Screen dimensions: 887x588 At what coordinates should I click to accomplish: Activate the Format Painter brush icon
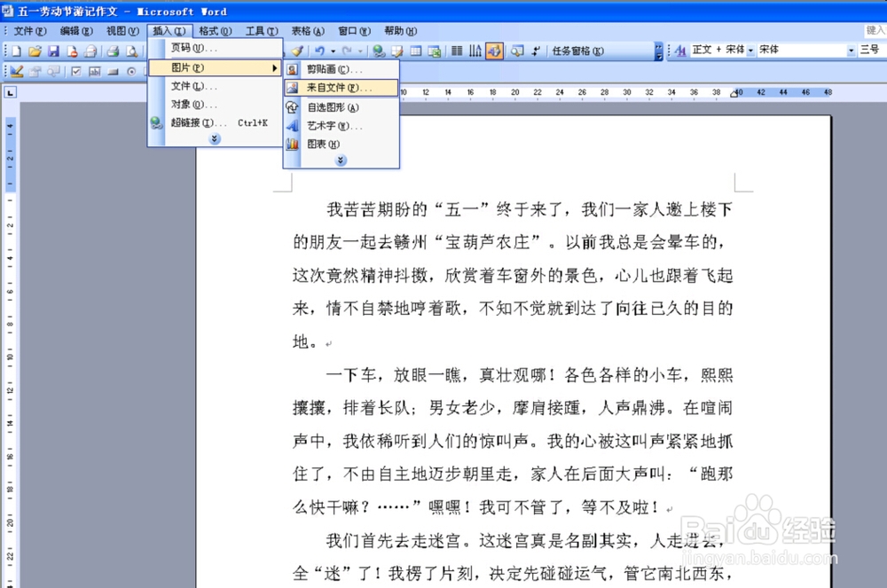click(297, 51)
